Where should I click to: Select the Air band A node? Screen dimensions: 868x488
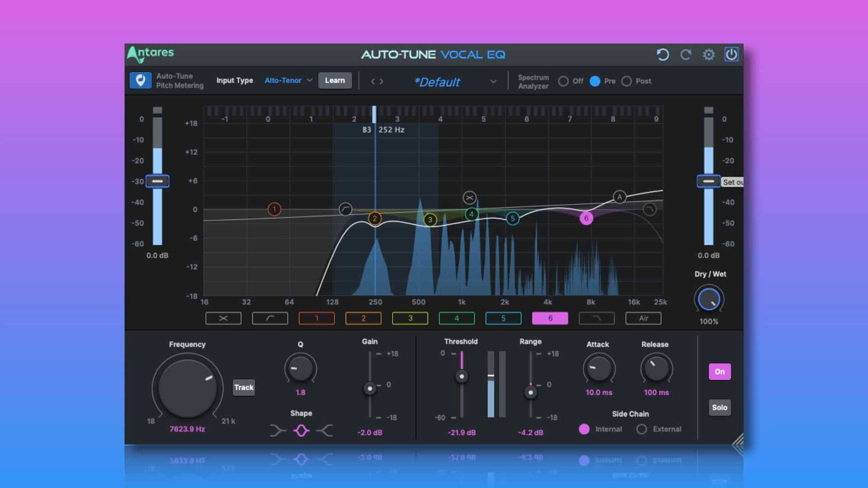pos(620,197)
